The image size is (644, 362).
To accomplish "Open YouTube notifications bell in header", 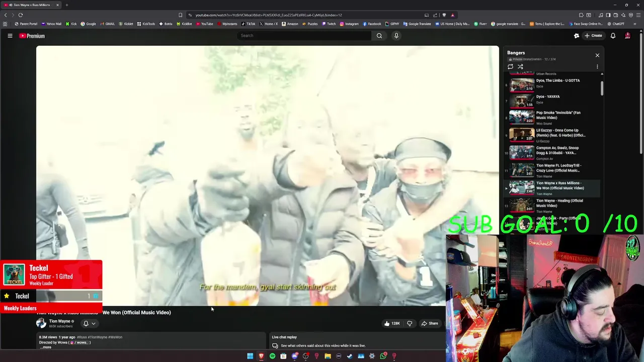I will (613, 36).
